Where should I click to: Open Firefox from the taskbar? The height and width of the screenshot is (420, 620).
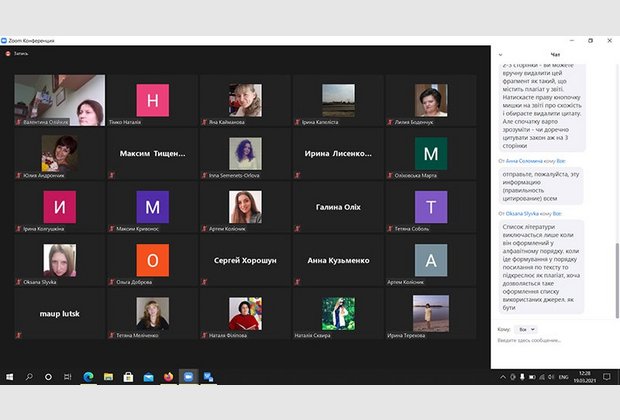click(x=167, y=377)
